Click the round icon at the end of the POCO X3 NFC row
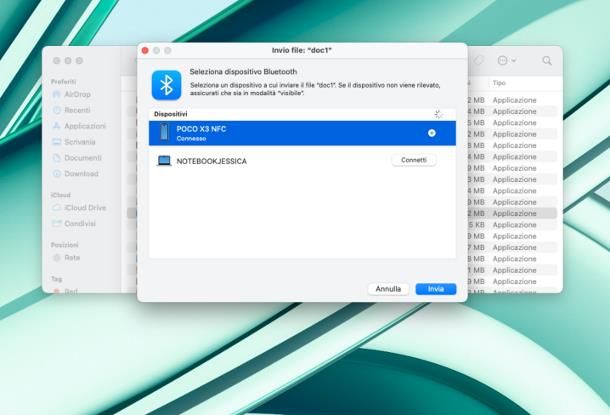Screen dimensions: 610x415 tap(431, 133)
